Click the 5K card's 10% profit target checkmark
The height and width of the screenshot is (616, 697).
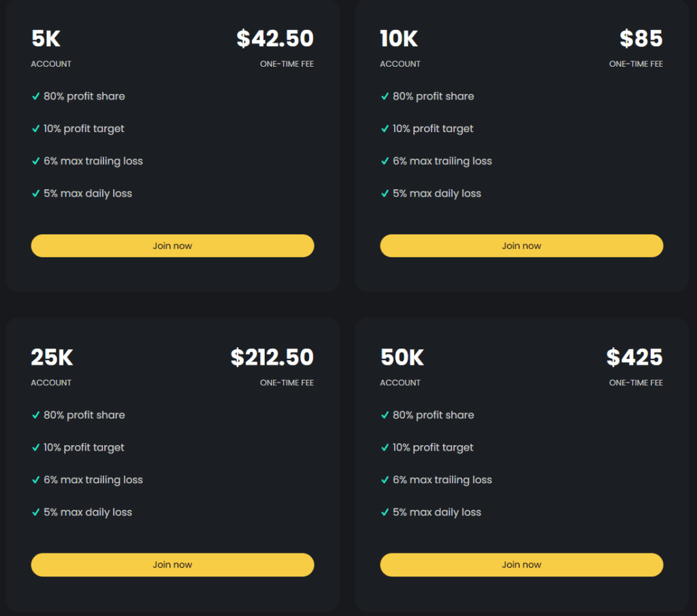35,129
